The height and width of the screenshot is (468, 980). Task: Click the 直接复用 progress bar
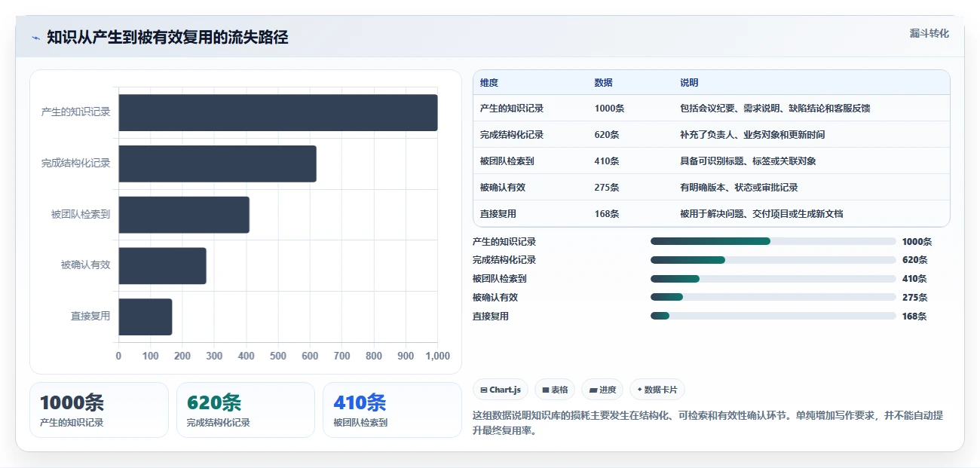[773, 316]
